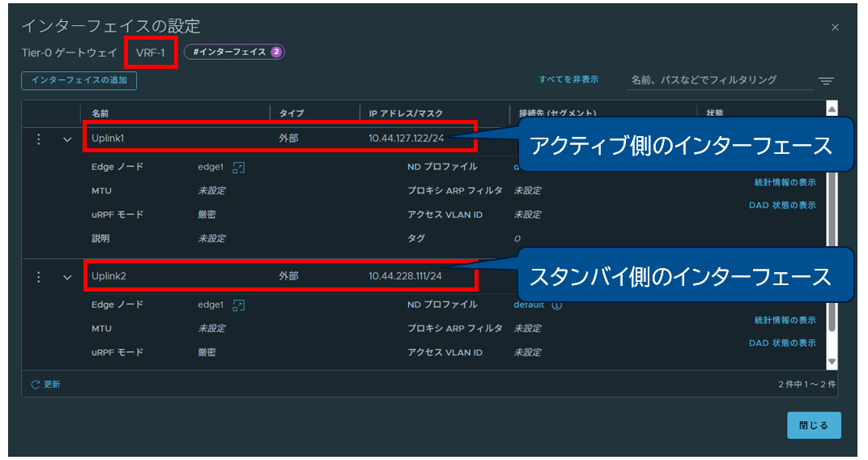Click the scrollbar down arrow
The image size is (868, 460).
point(832,361)
